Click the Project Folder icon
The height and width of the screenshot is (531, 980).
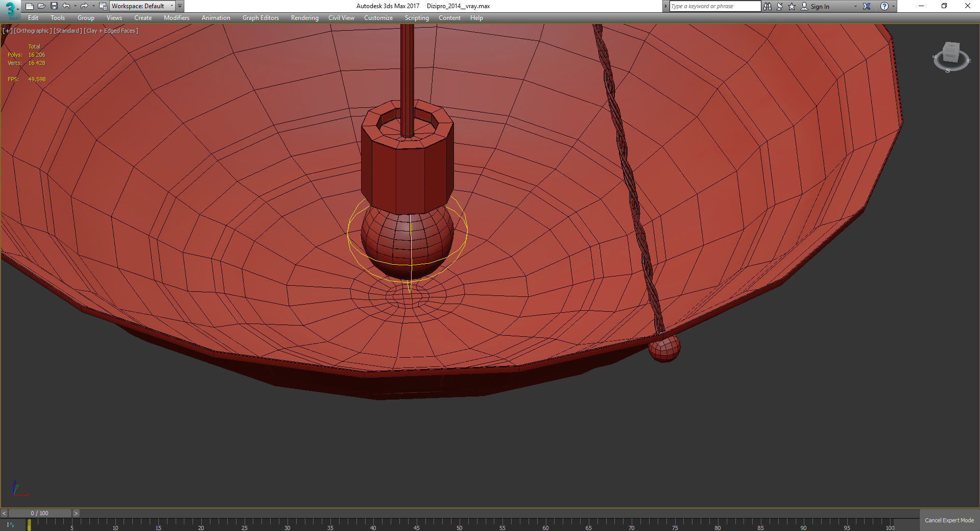(103, 6)
